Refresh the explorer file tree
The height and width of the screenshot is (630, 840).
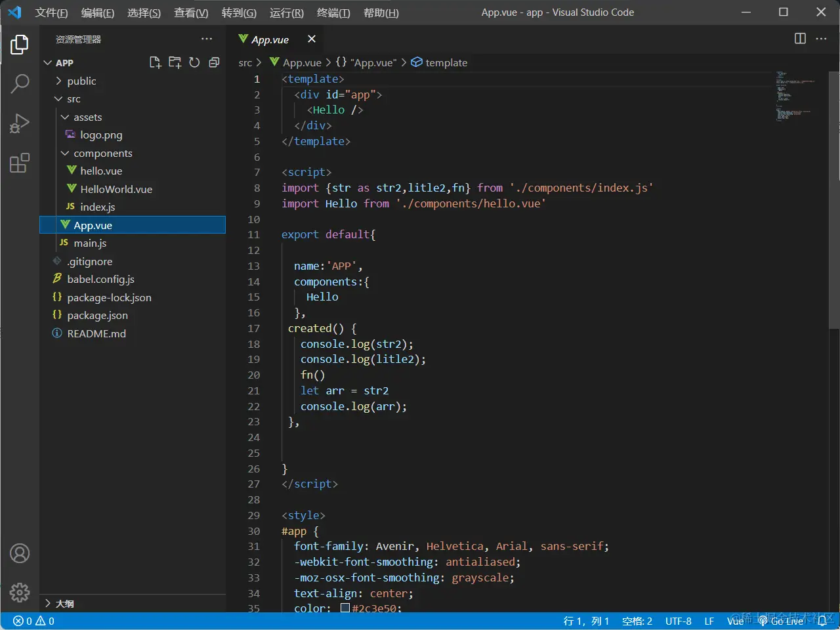(x=194, y=62)
